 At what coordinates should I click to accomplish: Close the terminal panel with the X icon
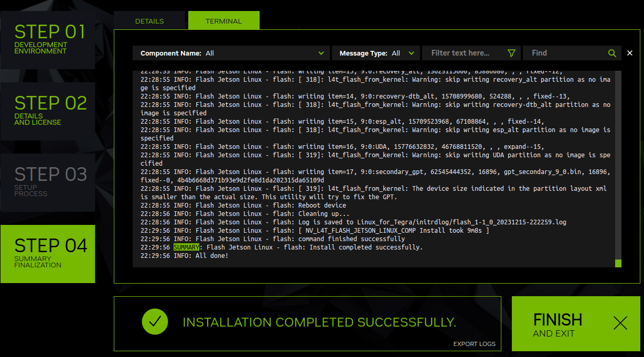[630, 53]
